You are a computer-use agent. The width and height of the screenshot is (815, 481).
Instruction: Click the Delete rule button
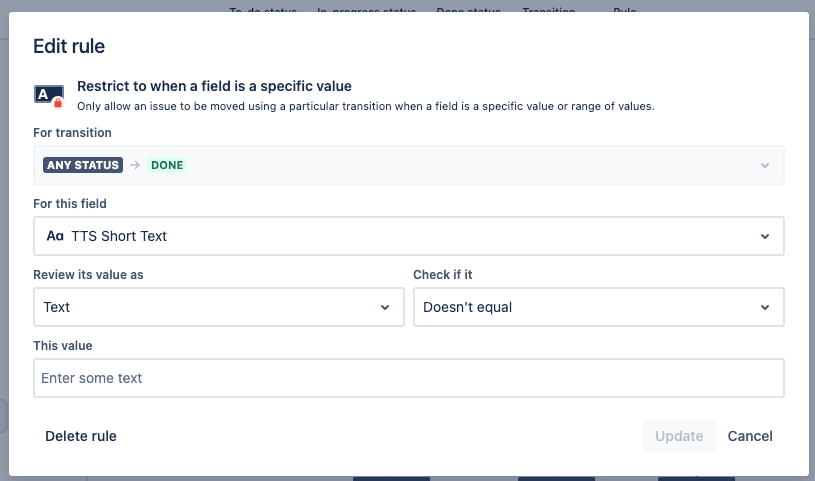[81, 436]
